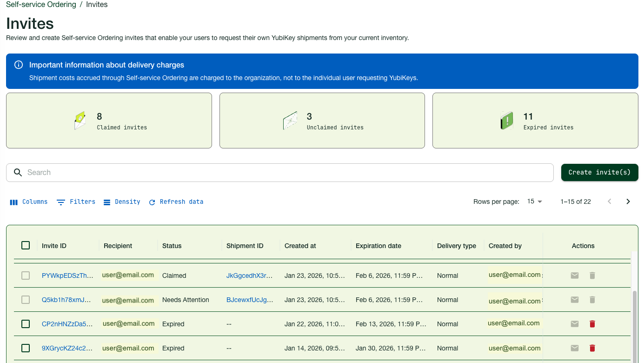Click the Expired invites warning icon
The image size is (644, 363).
coord(506,121)
